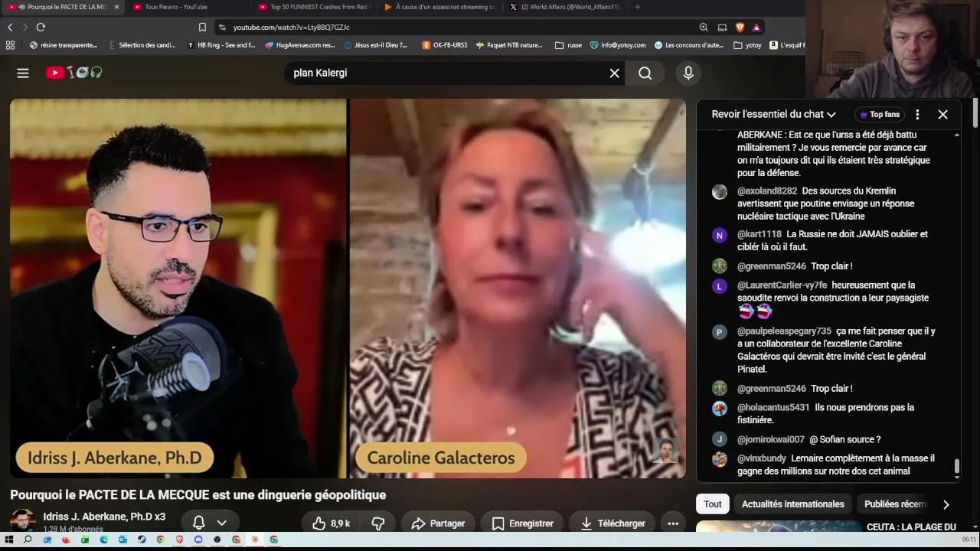Clear the search box text
This screenshot has width=980, height=551.
[614, 73]
